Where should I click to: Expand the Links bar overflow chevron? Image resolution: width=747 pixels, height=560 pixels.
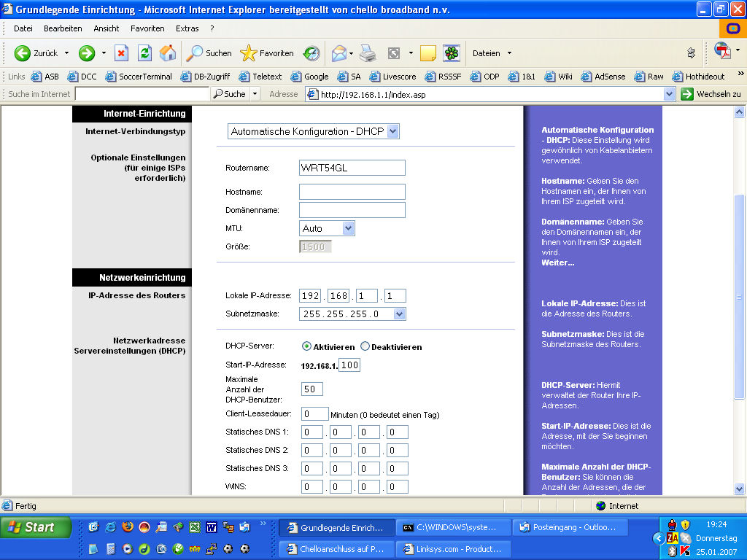pos(741,74)
